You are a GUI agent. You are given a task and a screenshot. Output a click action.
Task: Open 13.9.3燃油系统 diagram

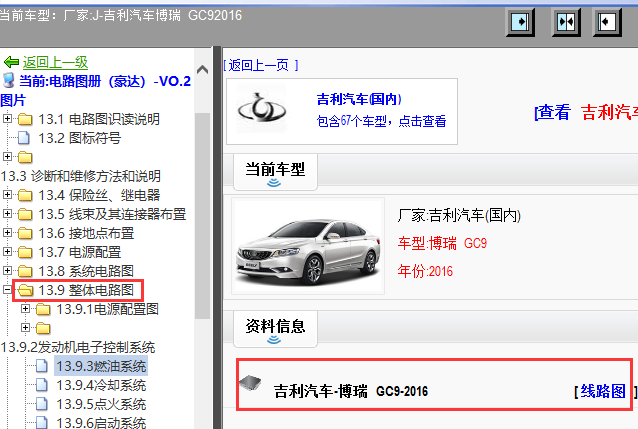(101, 366)
